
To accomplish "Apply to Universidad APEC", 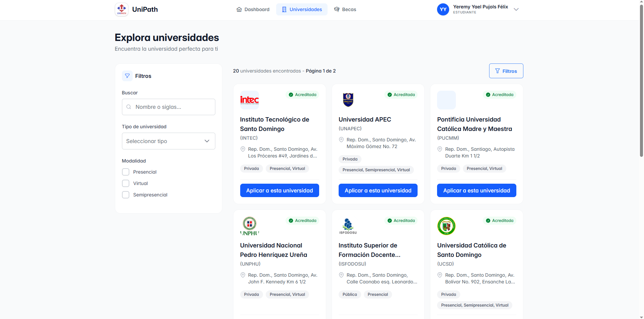I will point(378,190).
